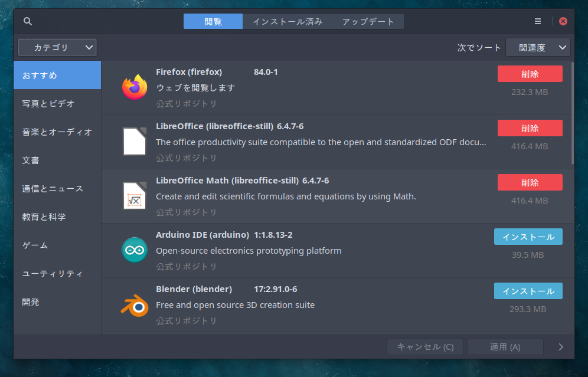This screenshot has width=588, height=377.
Task: Click the Arduino IDE icon
Action: 135,250
